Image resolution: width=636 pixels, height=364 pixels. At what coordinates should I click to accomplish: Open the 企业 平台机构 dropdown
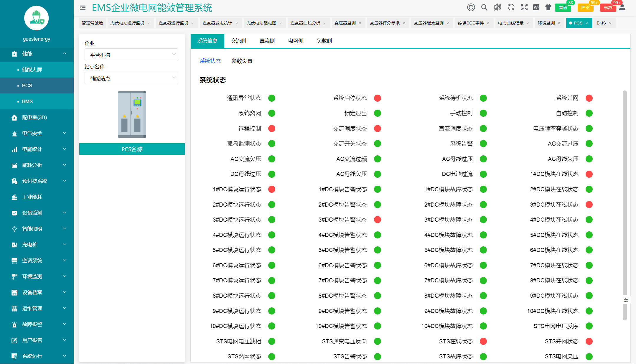coord(131,55)
